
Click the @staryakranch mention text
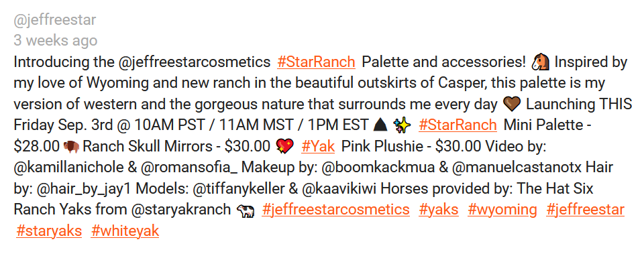(180, 210)
